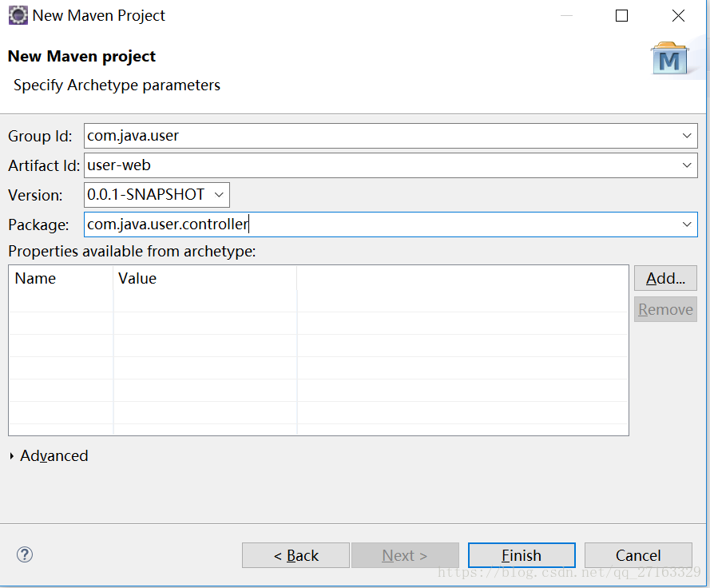The width and height of the screenshot is (710, 588).
Task: Open the Group Id dropdown arrow
Action: tap(687, 136)
